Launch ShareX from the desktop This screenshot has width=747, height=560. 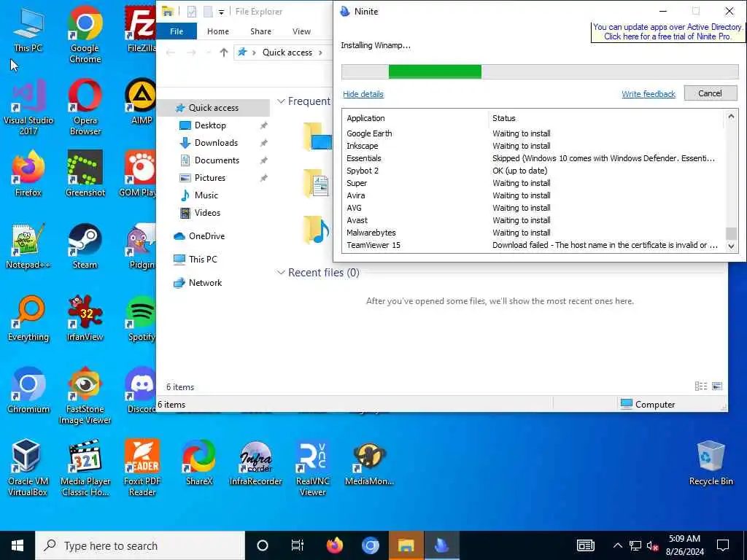pyautogui.click(x=199, y=463)
